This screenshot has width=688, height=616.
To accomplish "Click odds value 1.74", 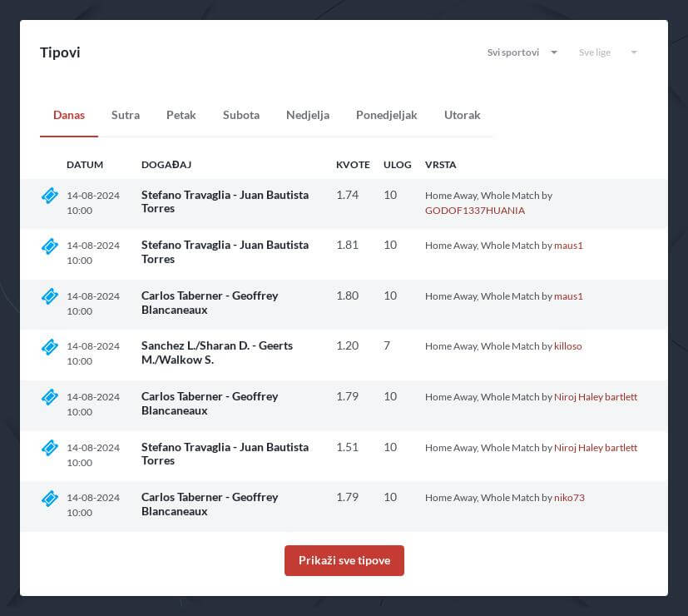I will pos(347,195).
